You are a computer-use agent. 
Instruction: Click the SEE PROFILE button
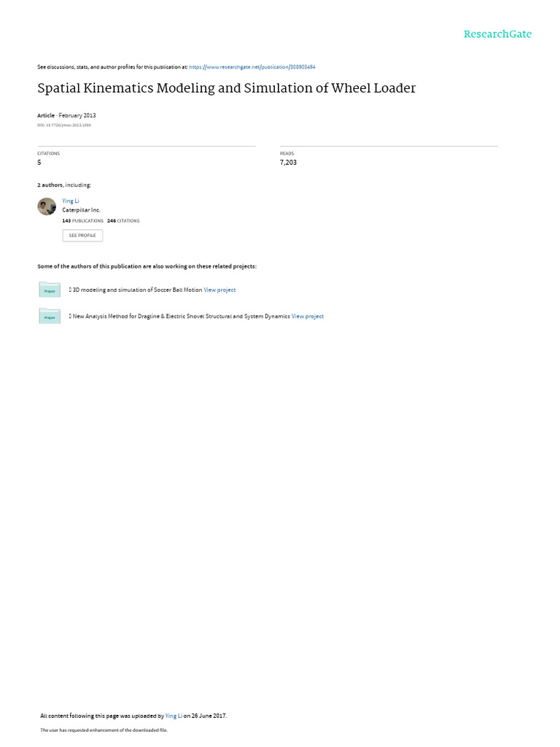click(82, 236)
